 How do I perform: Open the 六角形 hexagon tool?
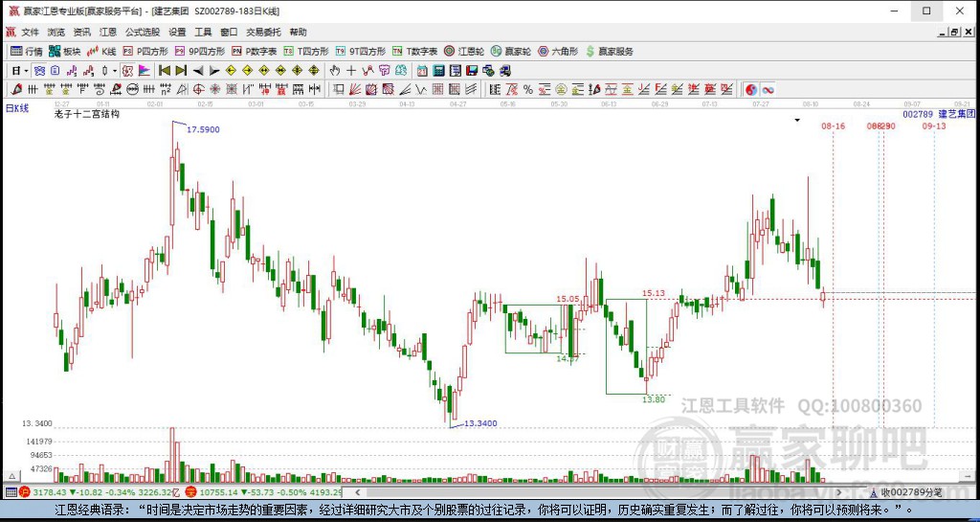pyautogui.click(x=558, y=52)
